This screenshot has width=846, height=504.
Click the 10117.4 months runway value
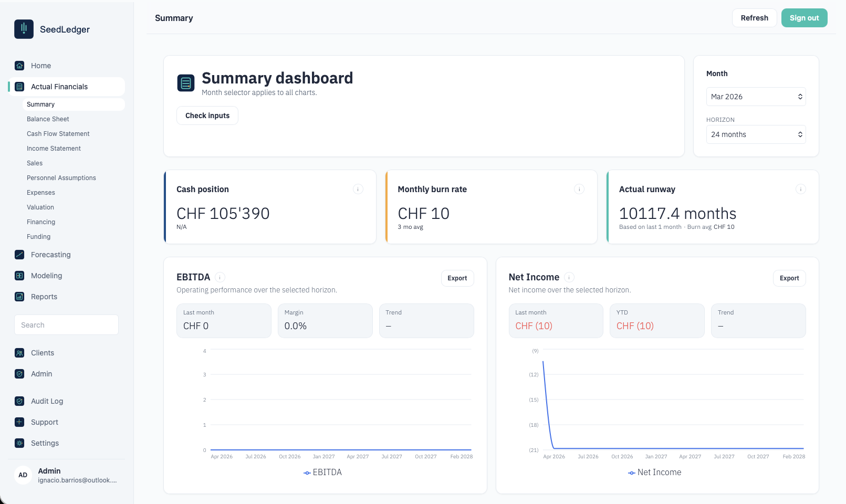tap(677, 214)
